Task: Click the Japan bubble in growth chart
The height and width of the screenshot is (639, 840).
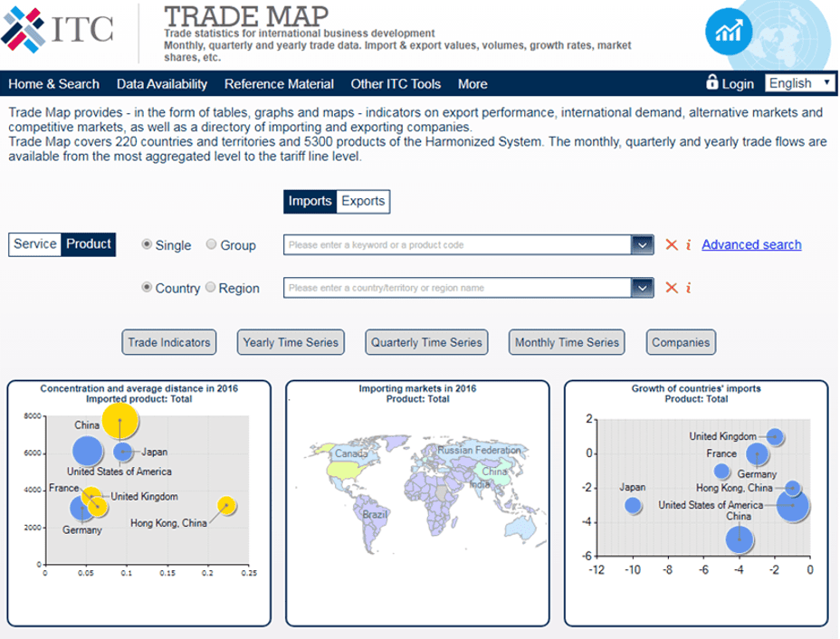Action: pos(633,505)
